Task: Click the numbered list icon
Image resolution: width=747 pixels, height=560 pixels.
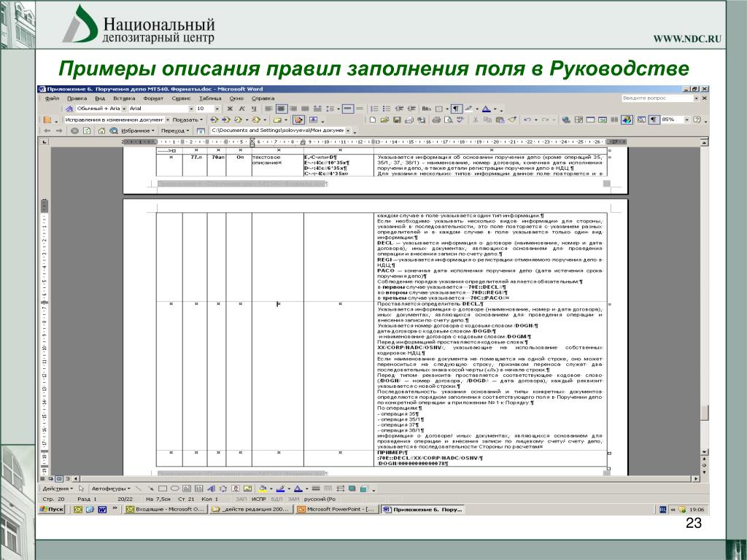Action: coord(375,109)
